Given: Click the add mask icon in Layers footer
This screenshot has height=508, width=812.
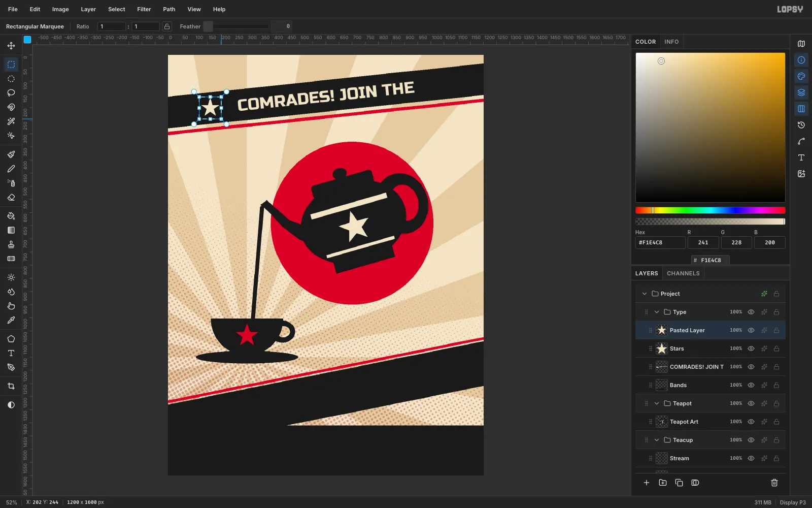Looking at the screenshot, I should coord(695,483).
